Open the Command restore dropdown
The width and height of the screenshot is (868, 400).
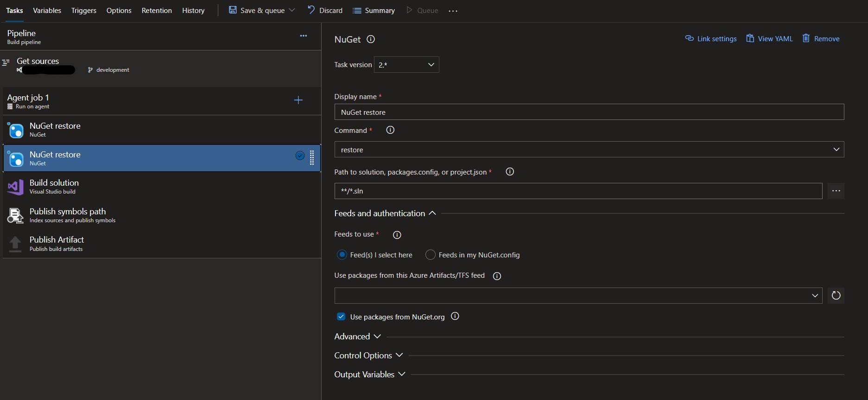point(589,150)
